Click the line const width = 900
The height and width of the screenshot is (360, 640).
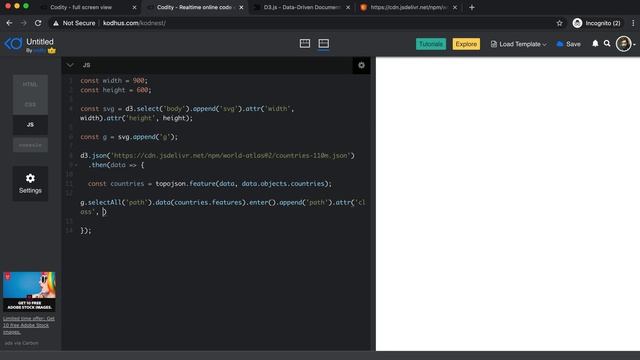[x=114, y=81]
